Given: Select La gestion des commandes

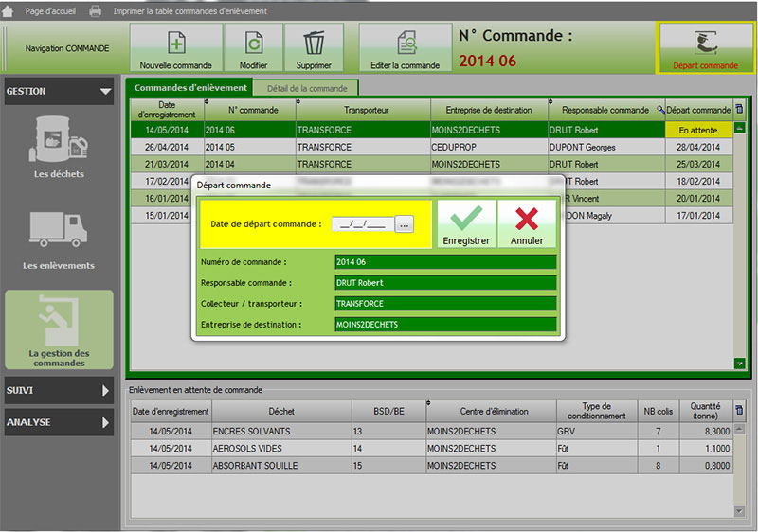Looking at the screenshot, I should pos(59,329).
